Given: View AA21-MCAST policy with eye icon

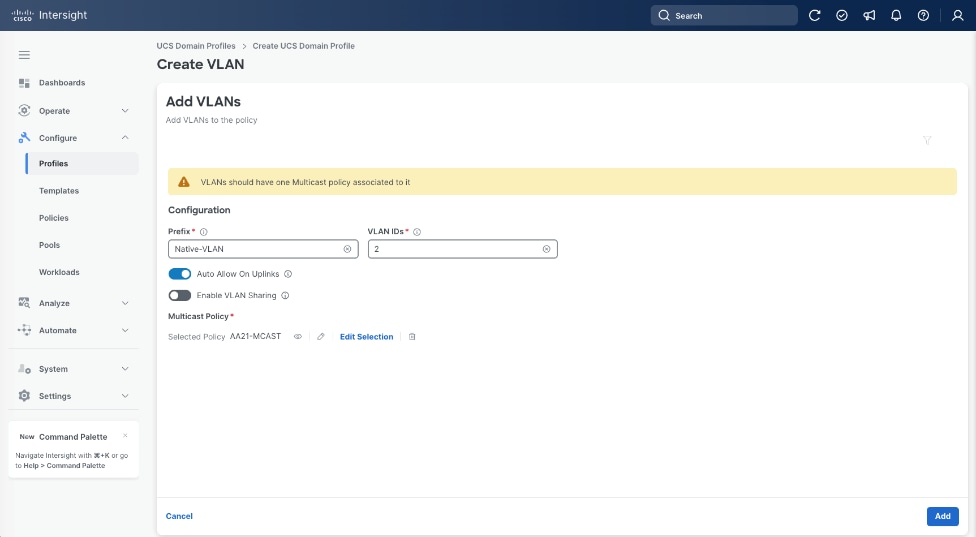Looking at the screenshot, I should (x=298, y=337).
